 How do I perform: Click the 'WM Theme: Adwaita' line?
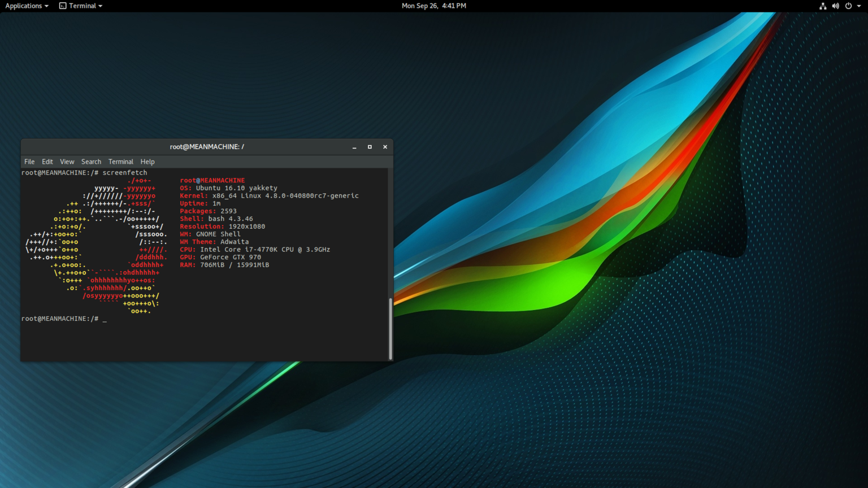click(214, 242)
